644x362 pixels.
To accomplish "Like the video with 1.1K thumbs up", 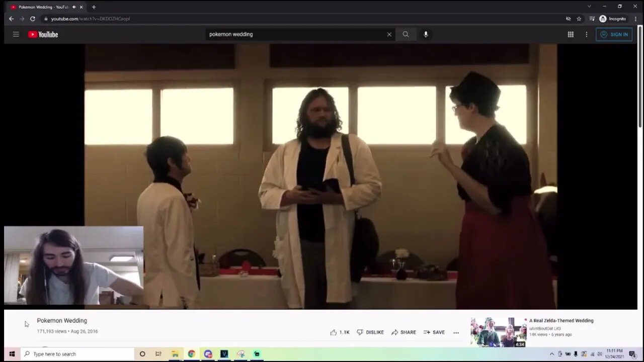I will [x=340, y=332].
